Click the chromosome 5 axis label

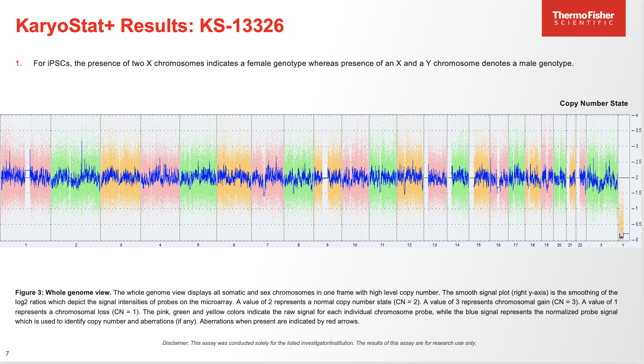[198, 245]
